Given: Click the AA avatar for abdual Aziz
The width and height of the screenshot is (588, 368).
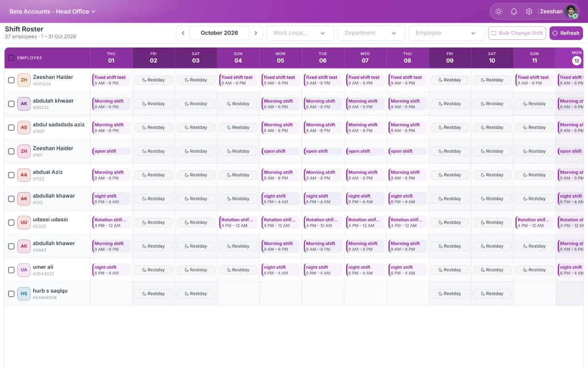Looking at the screenshot, I should [24, 175].
